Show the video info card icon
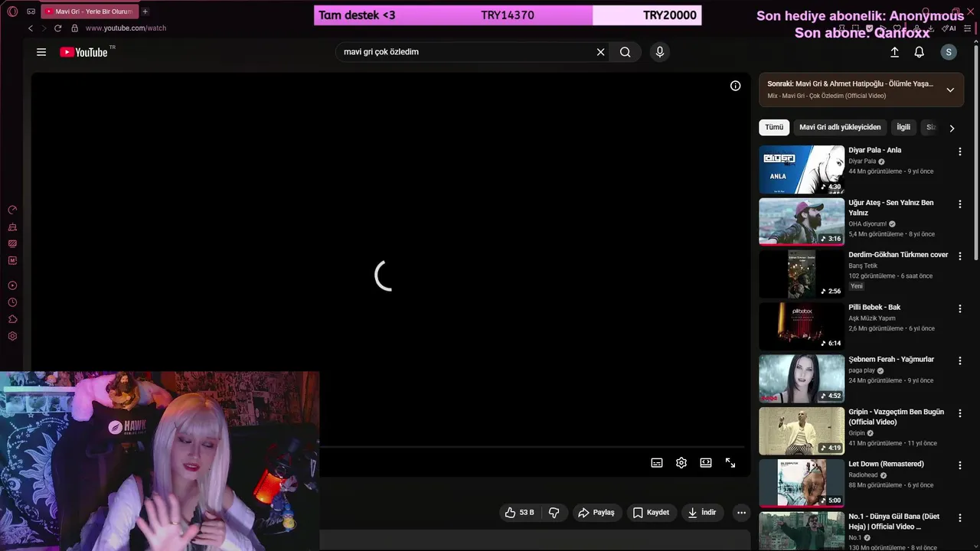Screen dimensions: 980x551 click(735, 86)
